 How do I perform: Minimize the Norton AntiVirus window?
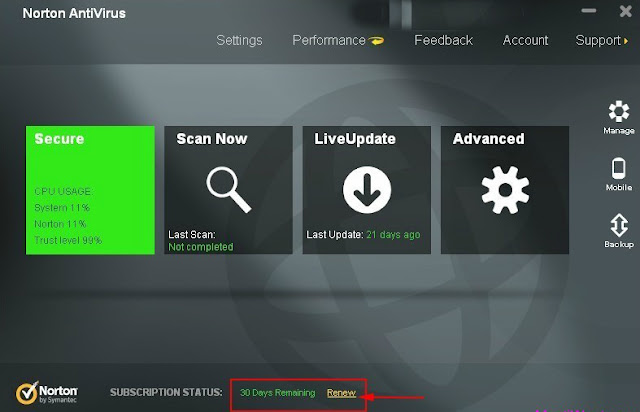click(589, 11)
